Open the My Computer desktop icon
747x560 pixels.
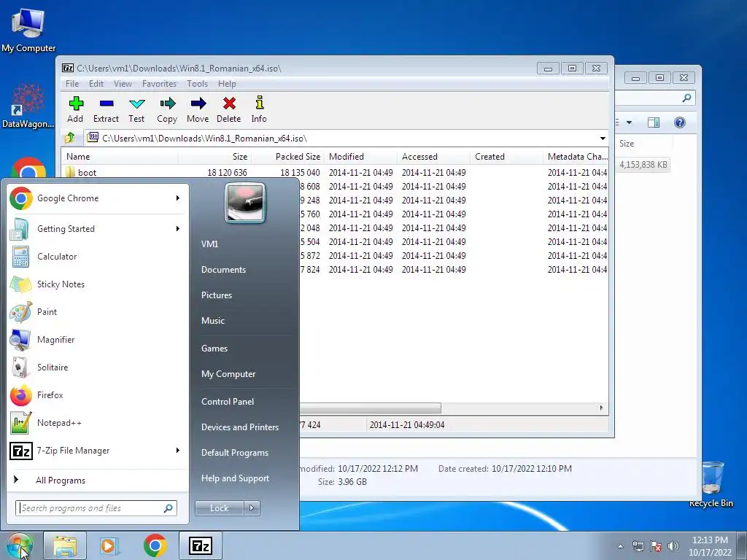(28, 28)
